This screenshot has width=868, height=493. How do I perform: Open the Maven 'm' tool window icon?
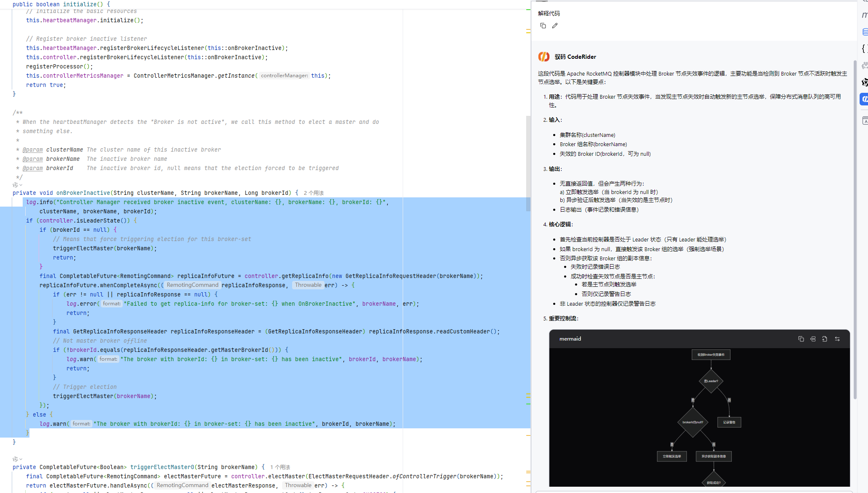pos(865,15)
